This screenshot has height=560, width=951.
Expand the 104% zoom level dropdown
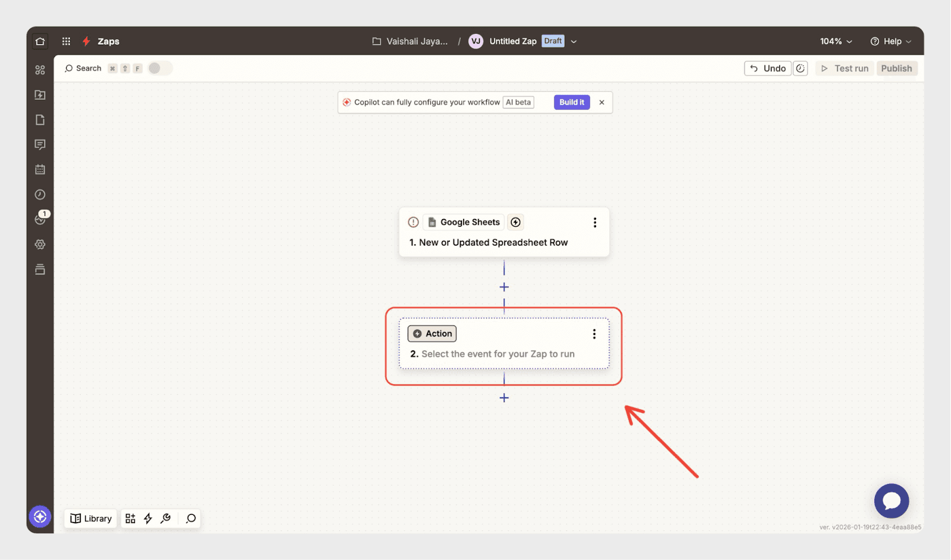836,42
